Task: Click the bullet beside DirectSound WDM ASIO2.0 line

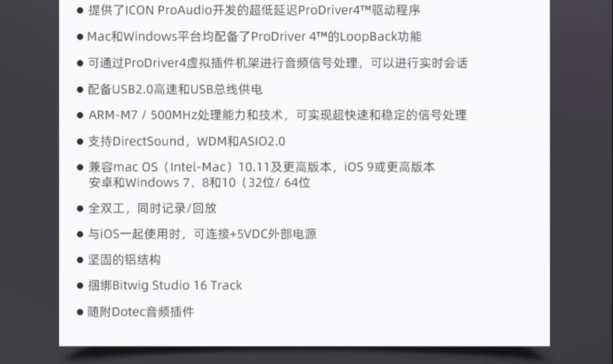Action: 80,142
